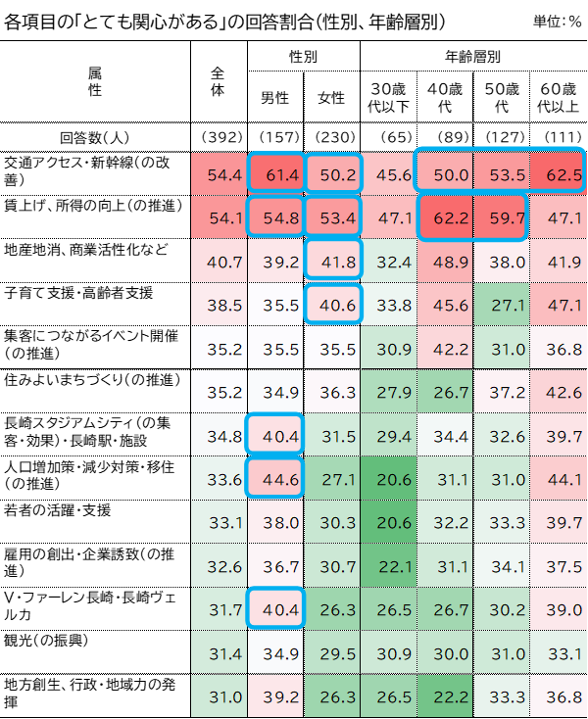Select the highlighted 44.6 cell
Viewport: 588px width, 719px height.
click(275, 479)
